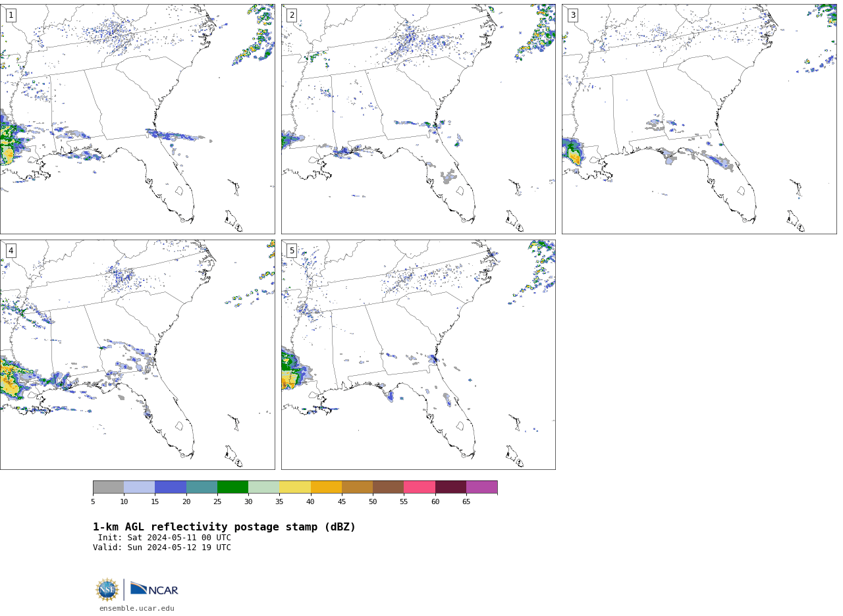Click the dark maroon 60-65 dBZ swatch
The height and width of the screenshot is (616, 843).
(450, 487)
